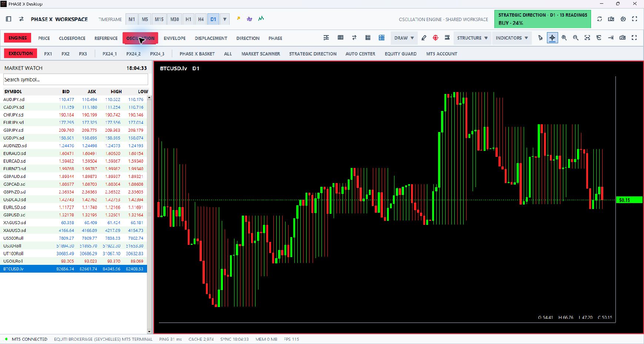Click the Search symbol input field
The width and height of the screenshot is (644, 344).
click(x=76, y=80)
